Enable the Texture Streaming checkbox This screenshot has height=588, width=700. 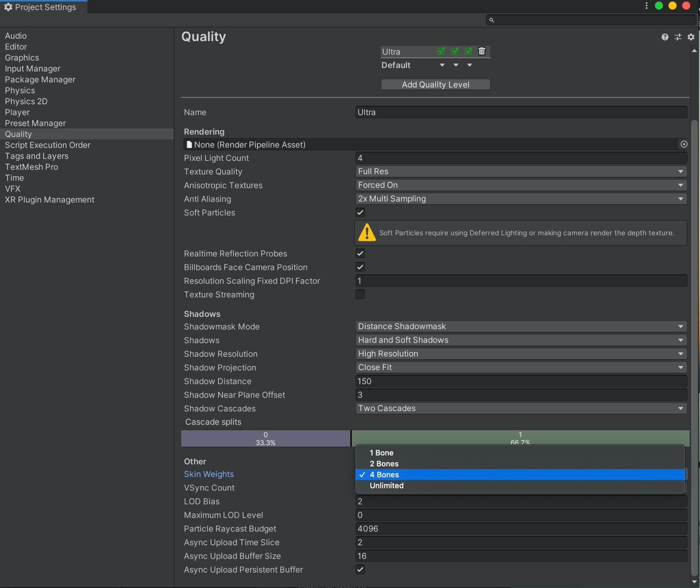(x=360, y=294)
